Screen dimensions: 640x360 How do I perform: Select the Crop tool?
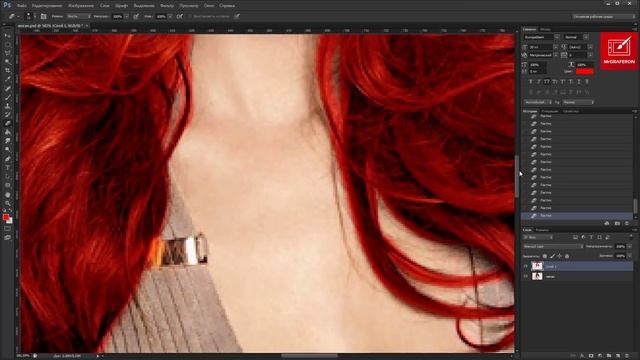[x=7, y=71]
